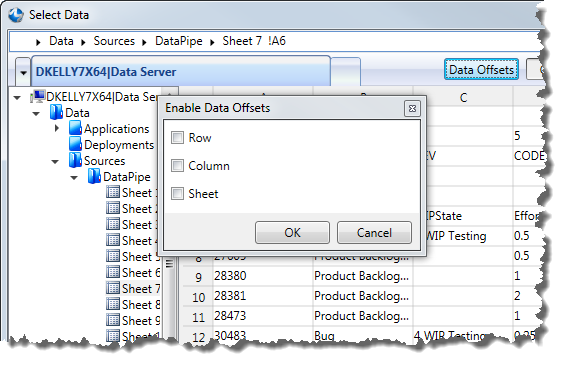This screenshot has width=566, height=365.
Task: Click Product Backlog cell in row 10
Action: [363, 296]
